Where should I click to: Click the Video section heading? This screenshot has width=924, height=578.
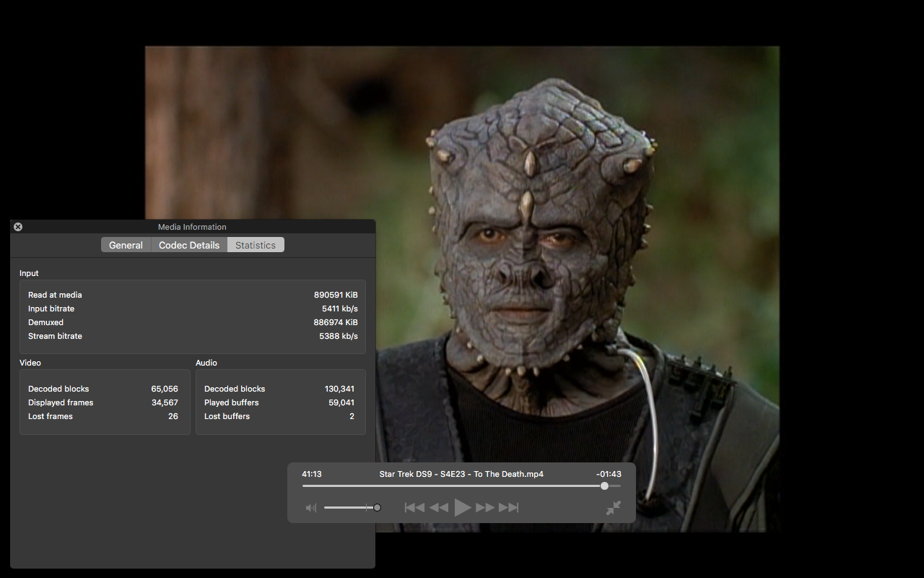(30, 363)
